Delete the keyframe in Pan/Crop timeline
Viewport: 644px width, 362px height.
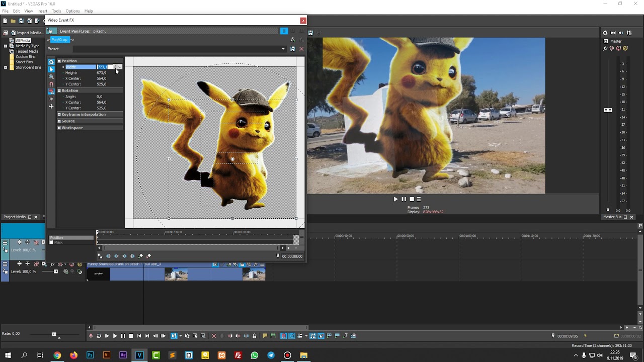point(148,256)
